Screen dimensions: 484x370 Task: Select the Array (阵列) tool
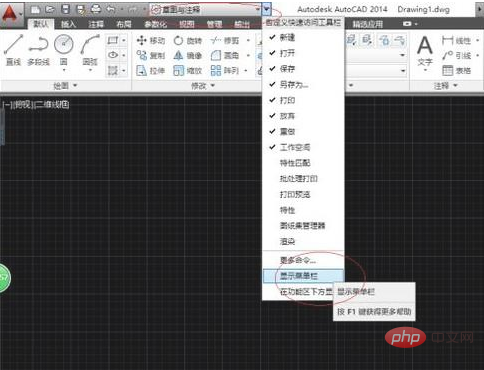point(225,70)
